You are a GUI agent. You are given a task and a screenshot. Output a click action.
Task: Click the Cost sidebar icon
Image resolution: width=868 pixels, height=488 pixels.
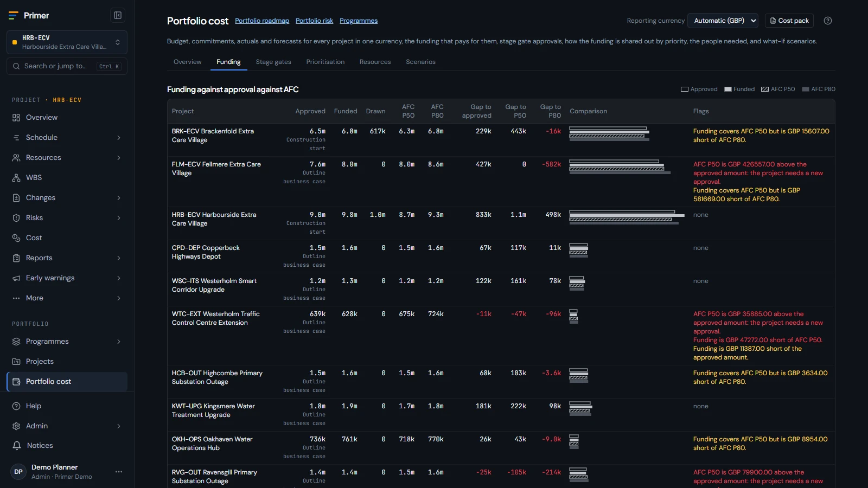16,238
